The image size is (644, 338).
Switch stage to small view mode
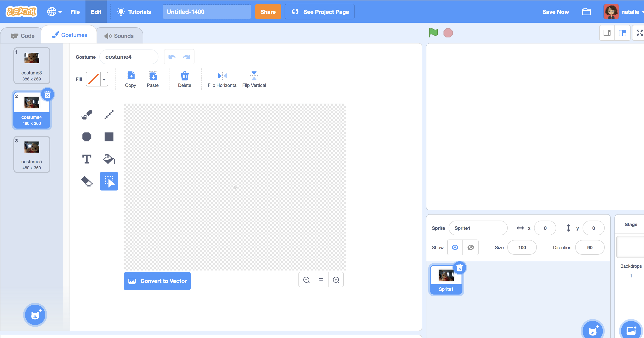pos(607,33)
